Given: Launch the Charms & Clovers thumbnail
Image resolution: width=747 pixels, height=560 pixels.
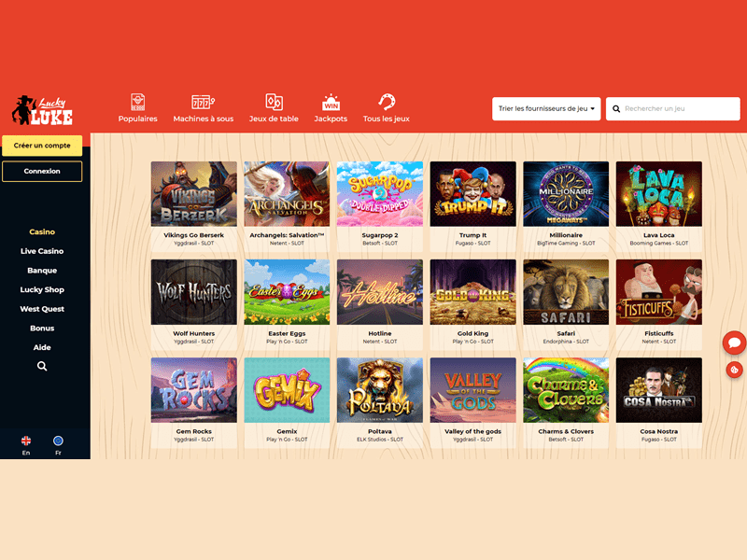Looking at the screenshot, I should (x=566, y=390).
